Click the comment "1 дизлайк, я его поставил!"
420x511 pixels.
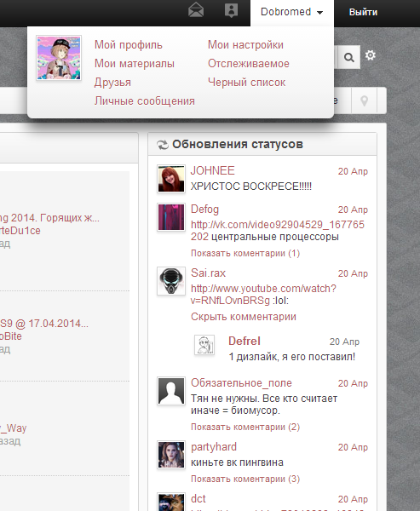[x=292, y=357]
